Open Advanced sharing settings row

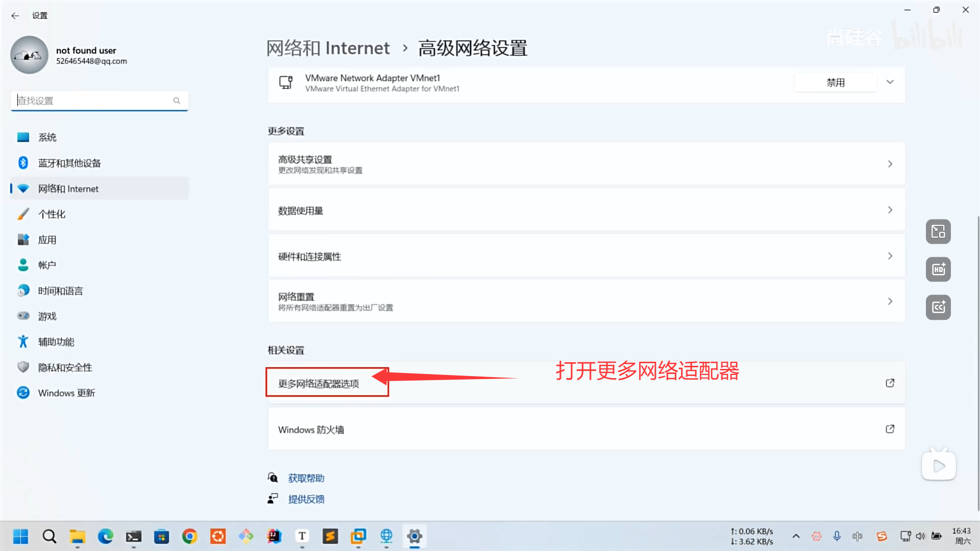[586, 164]
